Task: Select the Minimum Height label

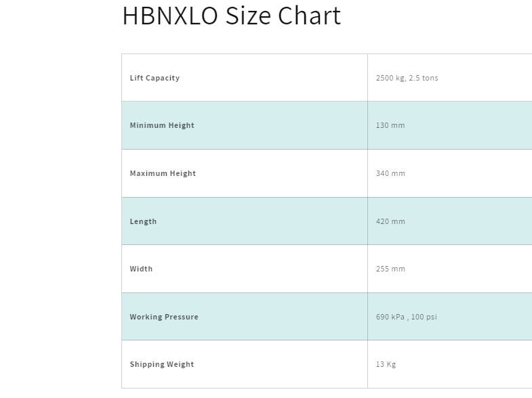Action: click(162, 125)
